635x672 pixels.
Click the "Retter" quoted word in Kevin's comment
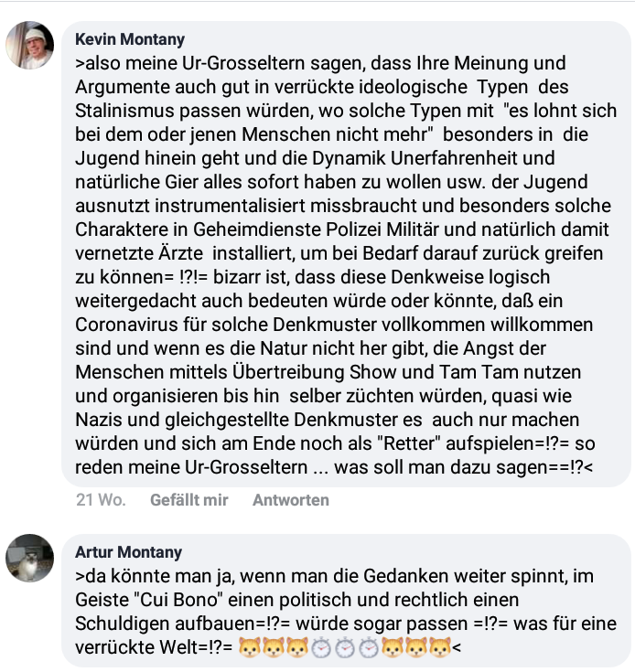pyautogui.click(x=410, y=443)
